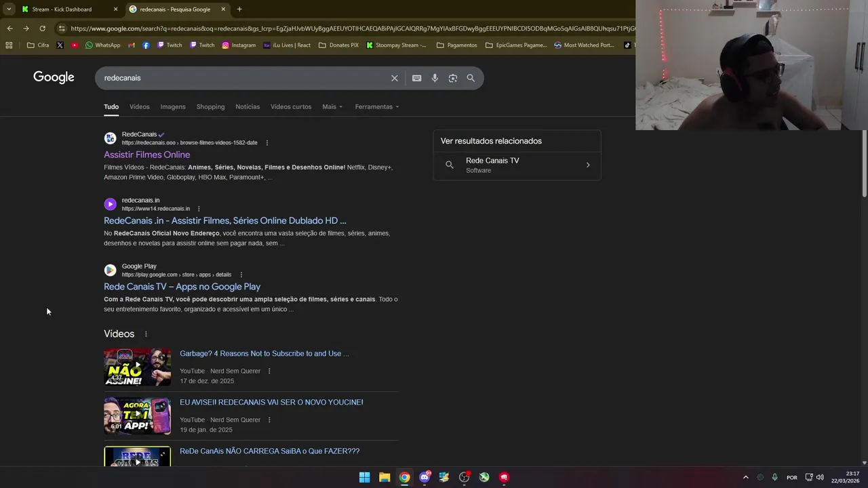This screenshot has height=488, width=868.
Task: Reload the page with the refresh icon
Action: (42, 28)
